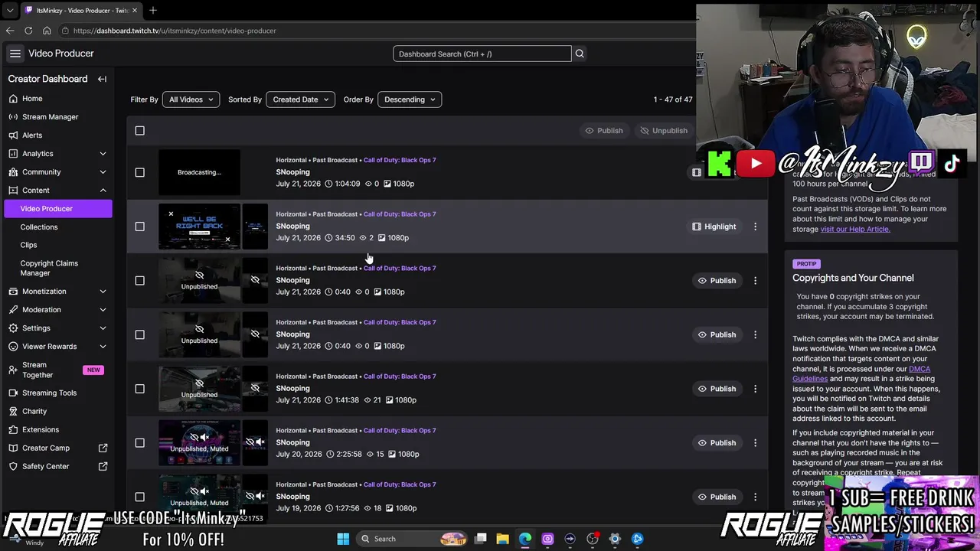Image resolution: width=980 pixels, height=551 pixels.
Task: Open Task View from the taskbar
Action: (481, 539)
